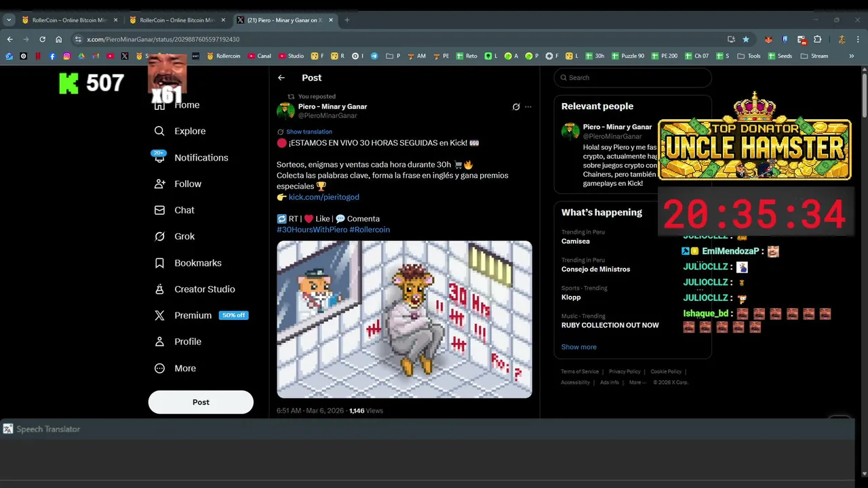Open Profile in the X sidebar
Viewport: 868px width, 488px height.
coord(178,342)
